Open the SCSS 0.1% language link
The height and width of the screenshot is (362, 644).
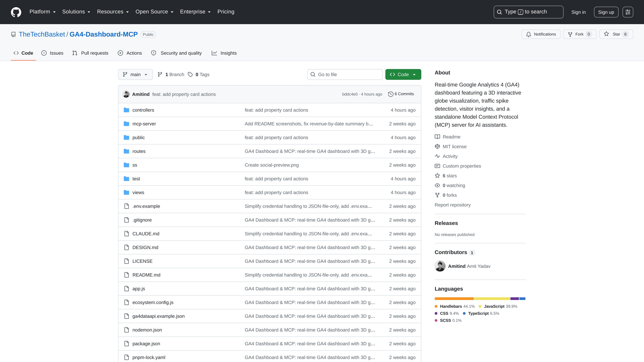pyautogui.click(x=448, y=320)
